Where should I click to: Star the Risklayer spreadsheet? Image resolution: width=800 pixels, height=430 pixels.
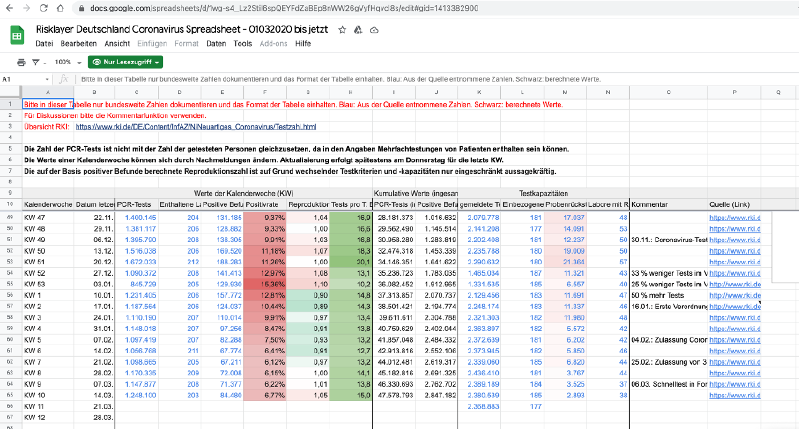[342, 30]
